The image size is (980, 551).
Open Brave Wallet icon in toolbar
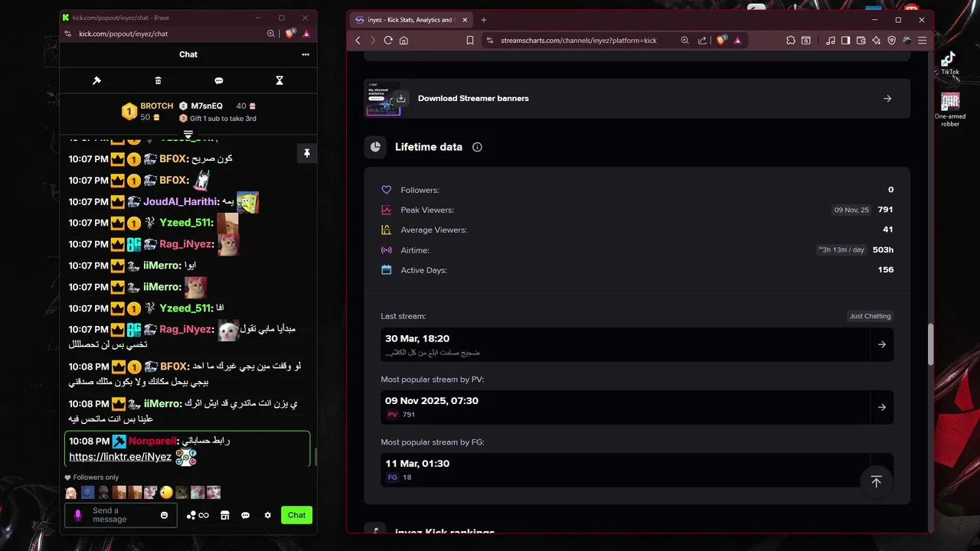click(861, 41)
